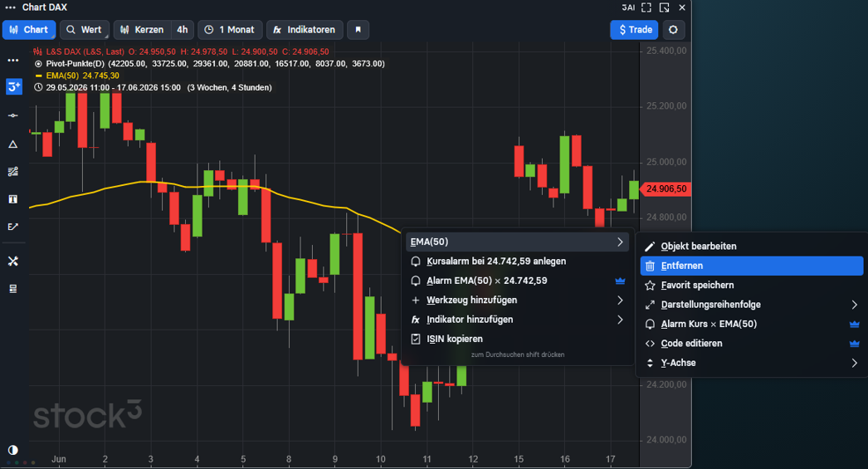Open the 1 Monat time range selector
This screenshot has height=469, width=868.
[230, 30]
